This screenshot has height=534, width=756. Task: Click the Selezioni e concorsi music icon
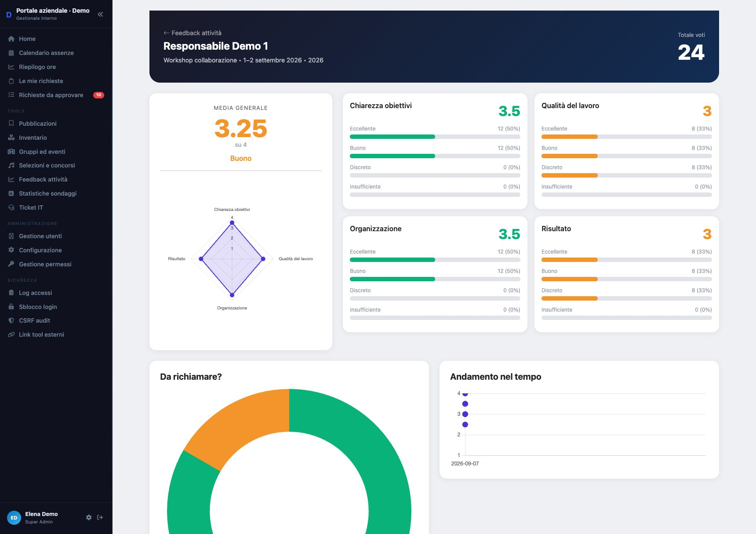(11, 165)
